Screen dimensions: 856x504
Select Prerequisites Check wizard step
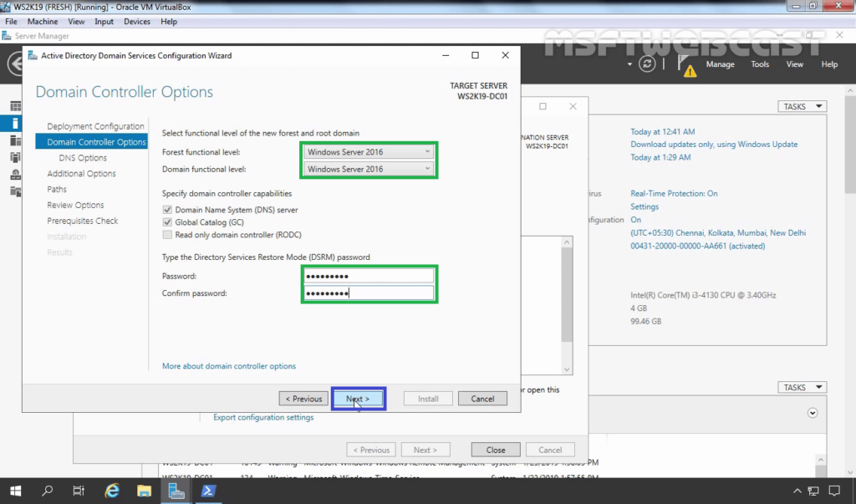click(x=83, y=221)
